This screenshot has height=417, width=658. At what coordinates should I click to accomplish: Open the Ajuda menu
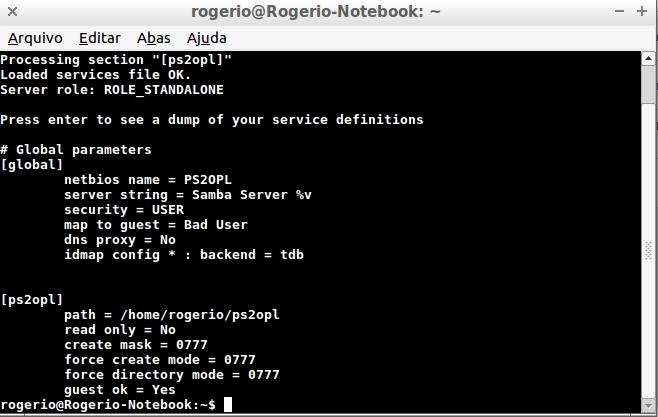coord(207,38)
